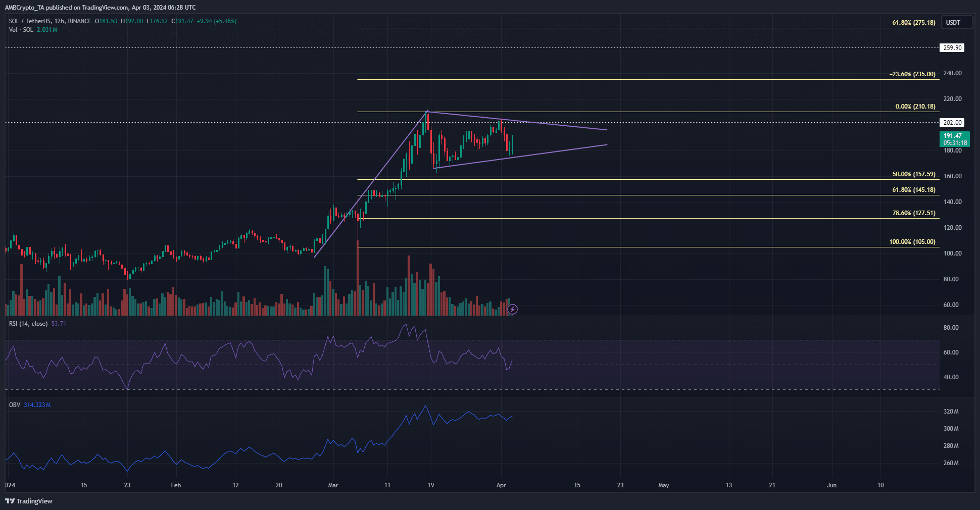Select the 100.00% (105.00) Fibonacci label
The width and height of the screenshot is (980, 510).
click(912, 242)
